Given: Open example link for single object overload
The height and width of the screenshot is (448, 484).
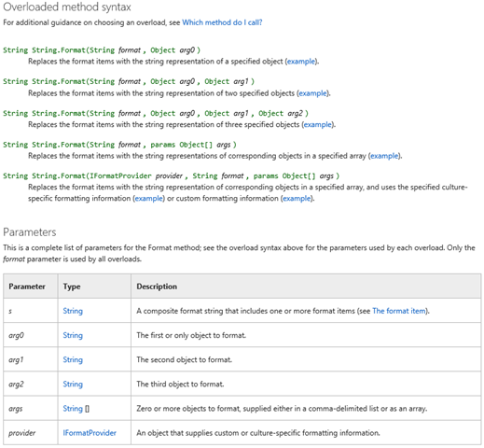Looking at the screenshot, I should 301,62.
